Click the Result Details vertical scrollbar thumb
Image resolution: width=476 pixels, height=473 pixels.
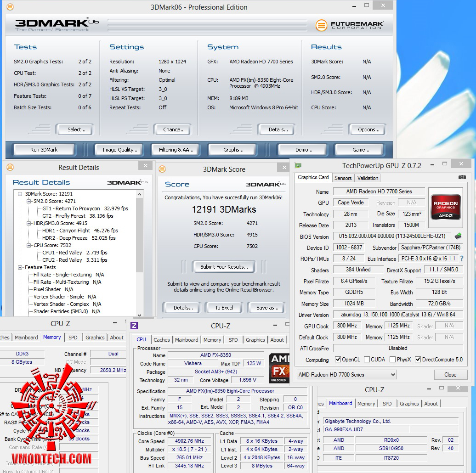139,235
